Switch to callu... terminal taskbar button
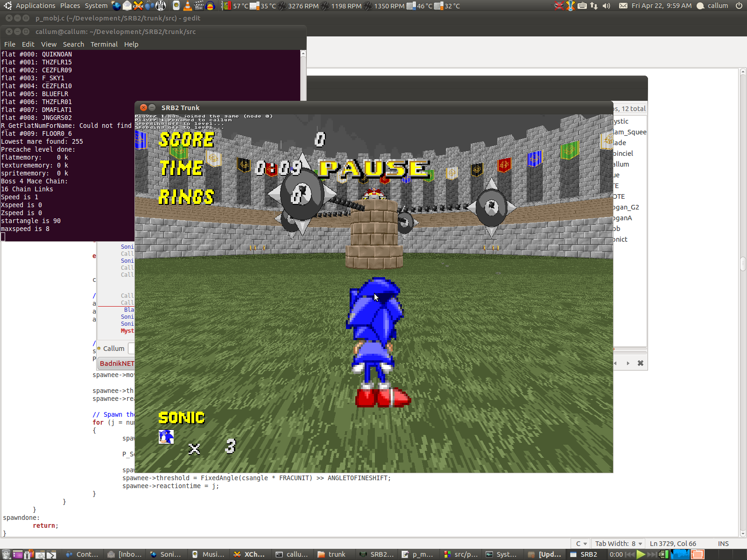This screenshot has height=560, width=747. click(292, 554)
